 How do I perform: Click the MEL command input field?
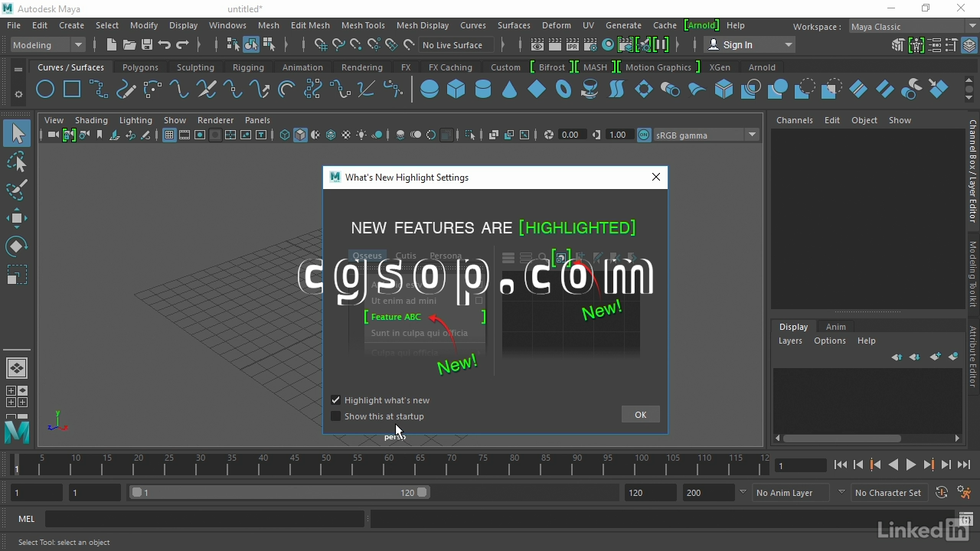(204, 519)
